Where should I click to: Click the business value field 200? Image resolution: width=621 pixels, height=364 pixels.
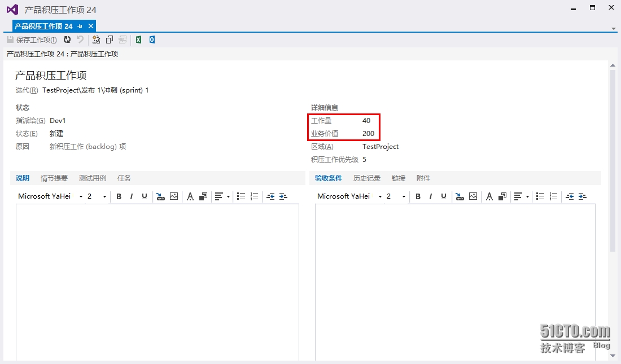(368, 134)
